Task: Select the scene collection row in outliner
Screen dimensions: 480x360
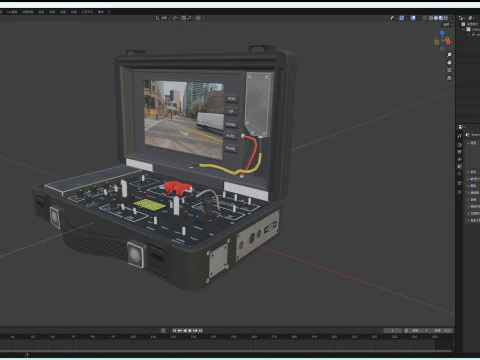Action: click(471, 24)
